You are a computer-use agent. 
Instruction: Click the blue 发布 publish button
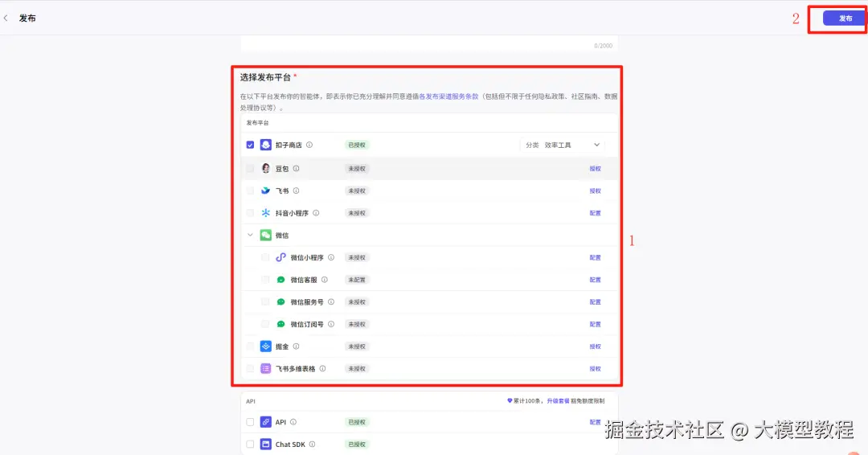[x=844, y=18]
